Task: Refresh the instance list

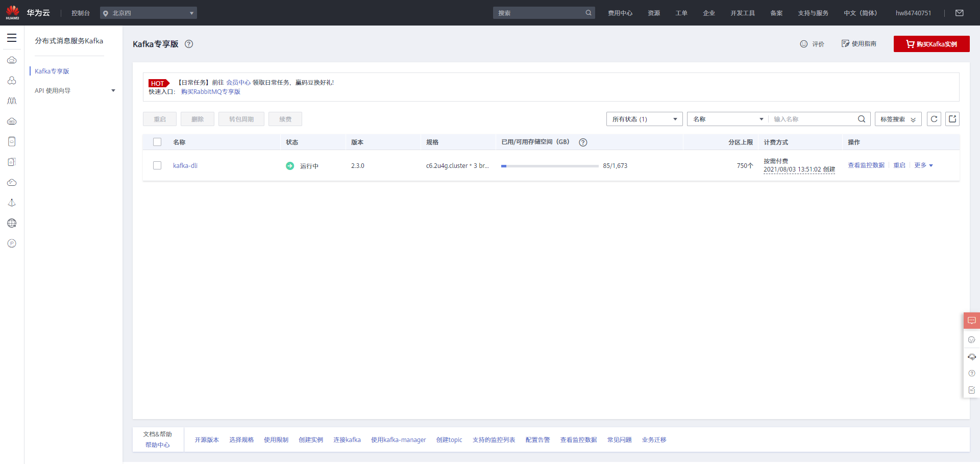Action: pyautogui.click(x=934, y=119)
